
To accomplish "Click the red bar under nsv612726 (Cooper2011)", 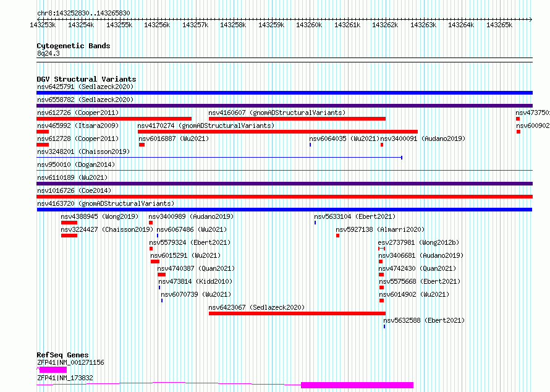I will [114, 119].
